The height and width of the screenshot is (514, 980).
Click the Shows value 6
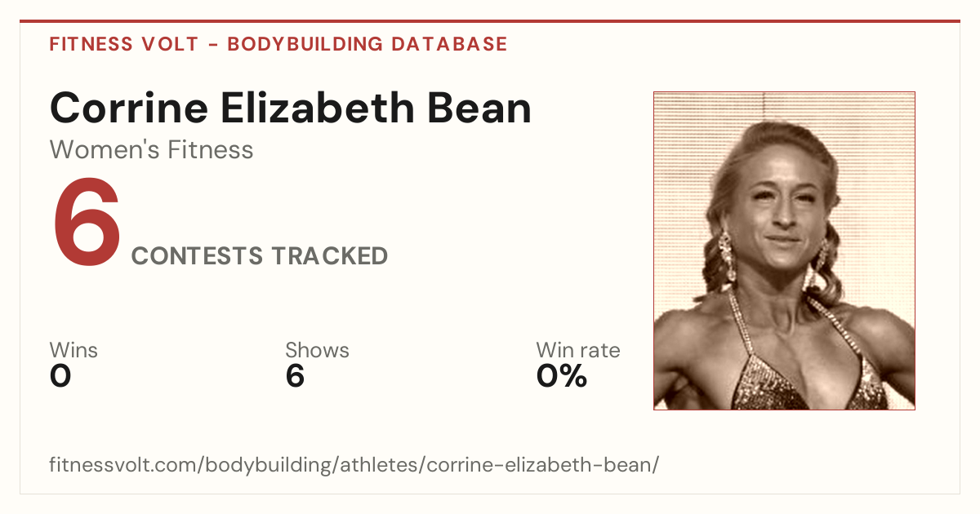pos(295,376)
